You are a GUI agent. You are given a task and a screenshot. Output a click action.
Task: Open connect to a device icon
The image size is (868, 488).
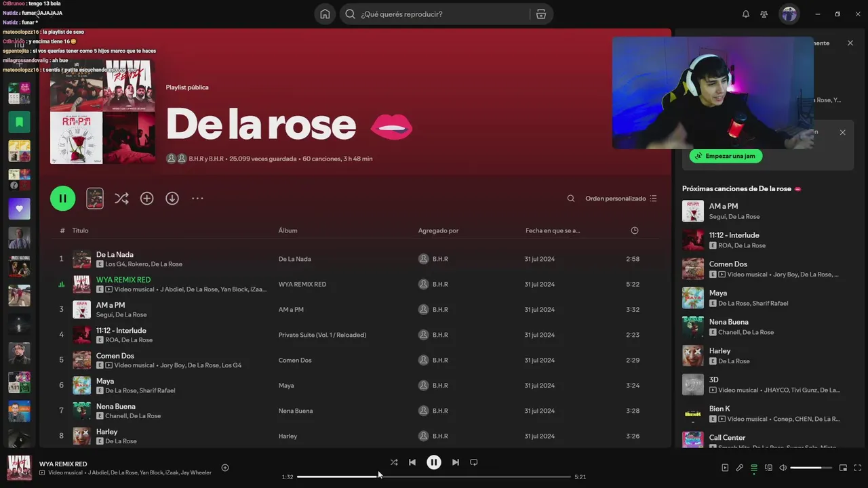pos(768,468)
